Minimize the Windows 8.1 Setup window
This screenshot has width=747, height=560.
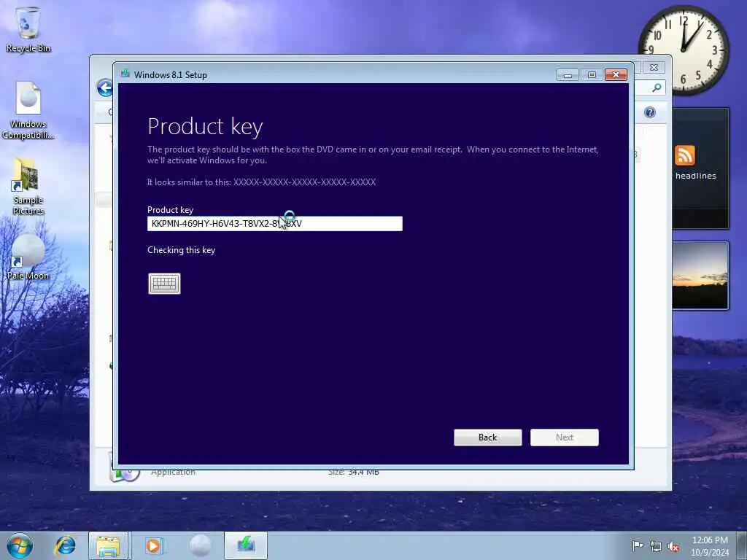coord(568,75)
